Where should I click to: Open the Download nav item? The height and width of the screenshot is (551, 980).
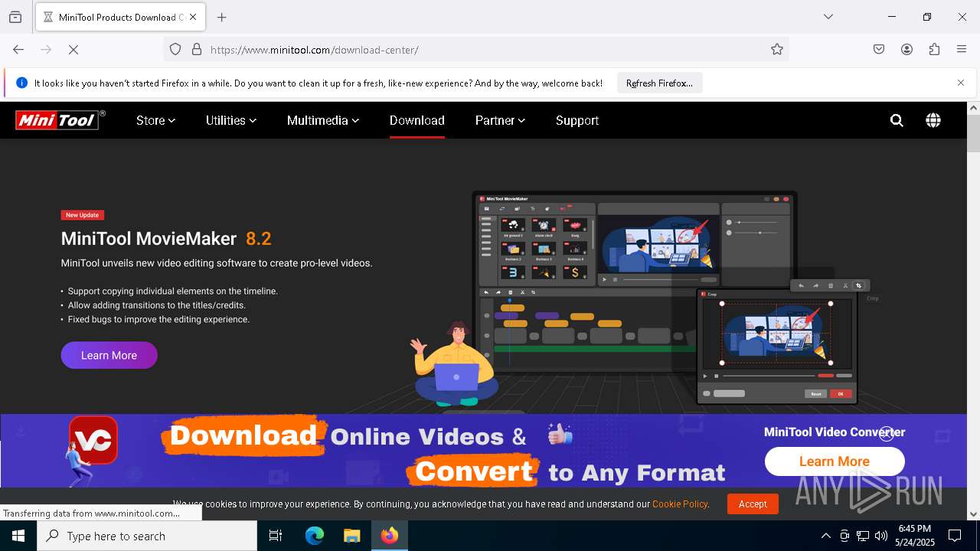pyautogui.click(x=417, y=120)
